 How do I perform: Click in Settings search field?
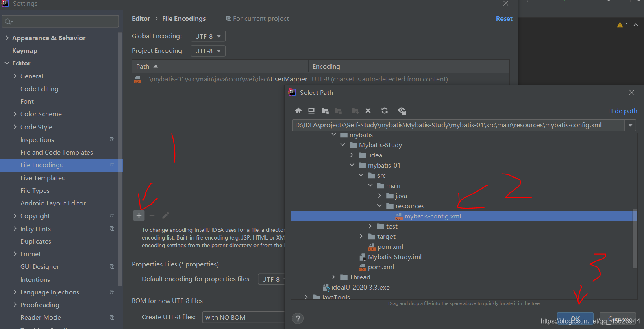(x=61, y=21)
